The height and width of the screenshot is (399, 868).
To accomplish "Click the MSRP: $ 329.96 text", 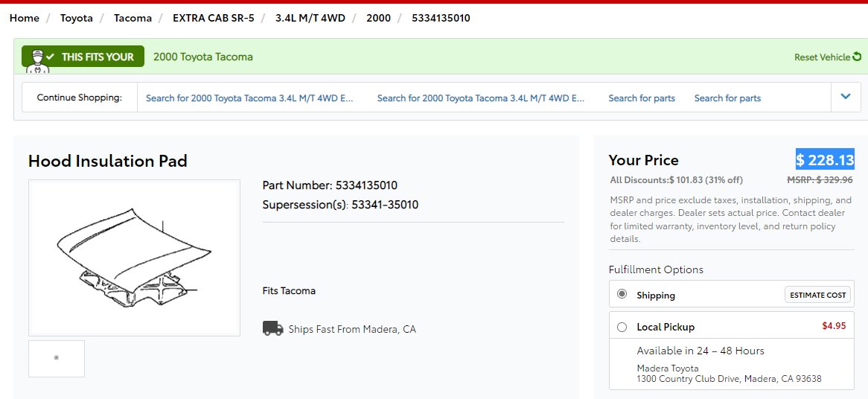I will (820, 180).
